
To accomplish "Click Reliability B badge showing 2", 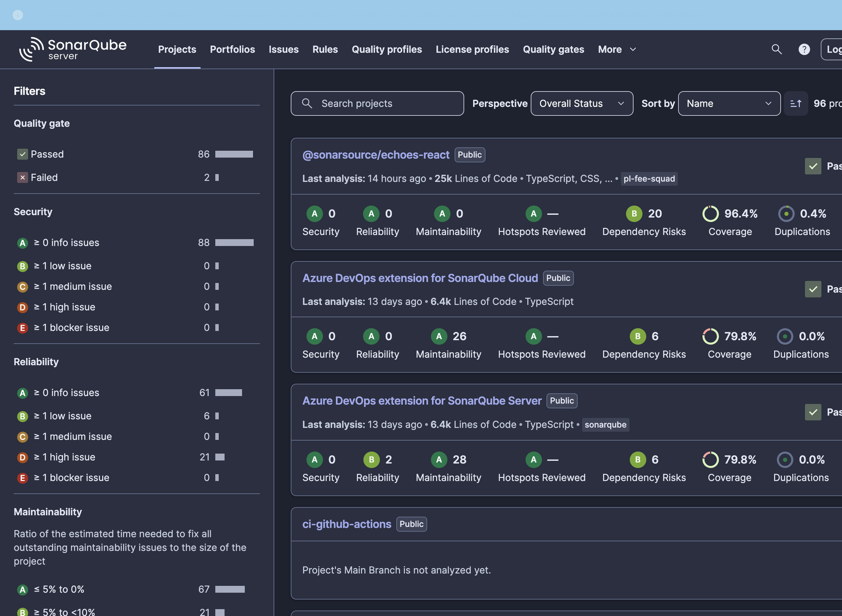I will point(371,459).
